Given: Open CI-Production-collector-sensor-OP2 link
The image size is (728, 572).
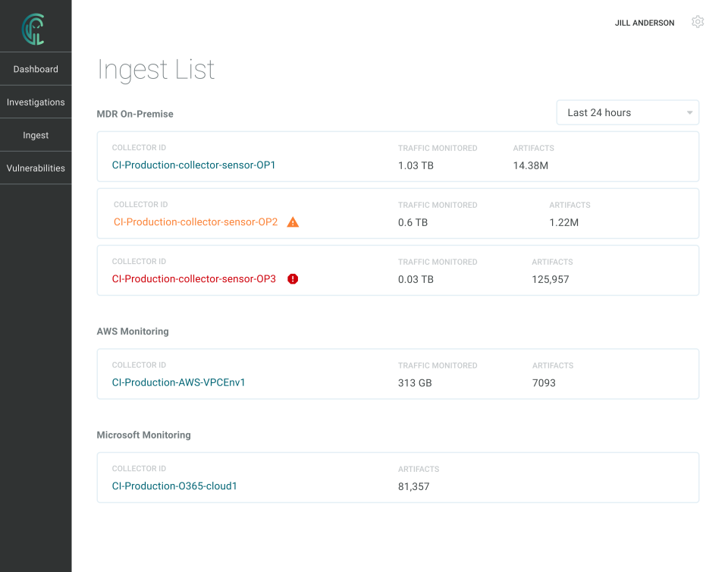Looking at the screenshot, I should (196, 222).
